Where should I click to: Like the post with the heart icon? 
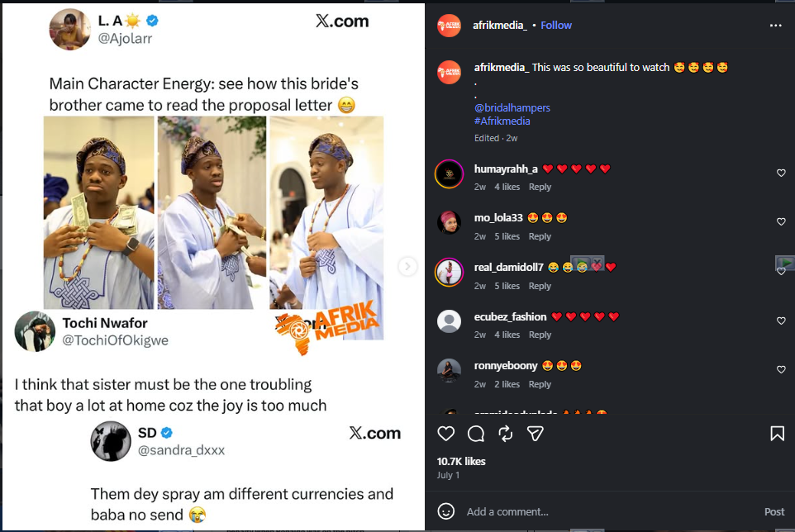point(445,434)
